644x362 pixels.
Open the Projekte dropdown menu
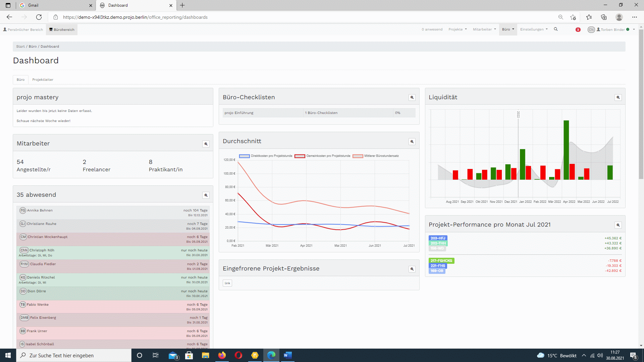click(458, 29)
